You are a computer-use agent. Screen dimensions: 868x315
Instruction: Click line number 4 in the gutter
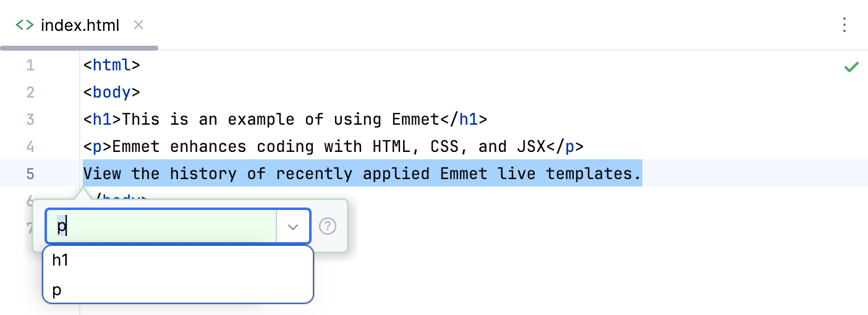[30, 147]
